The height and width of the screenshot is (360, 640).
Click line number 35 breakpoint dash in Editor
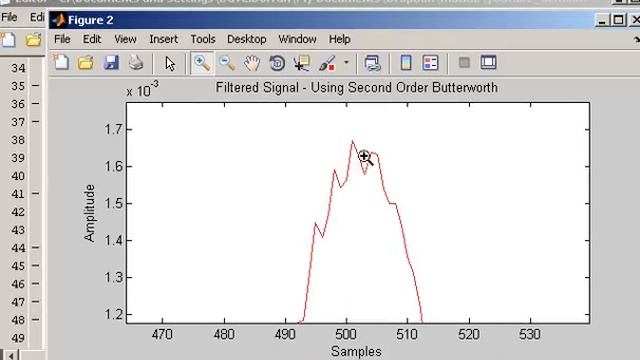[x=36, y=86]
